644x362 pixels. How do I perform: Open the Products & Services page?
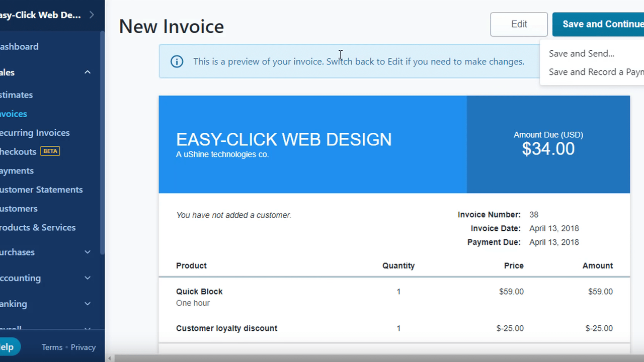38,227
